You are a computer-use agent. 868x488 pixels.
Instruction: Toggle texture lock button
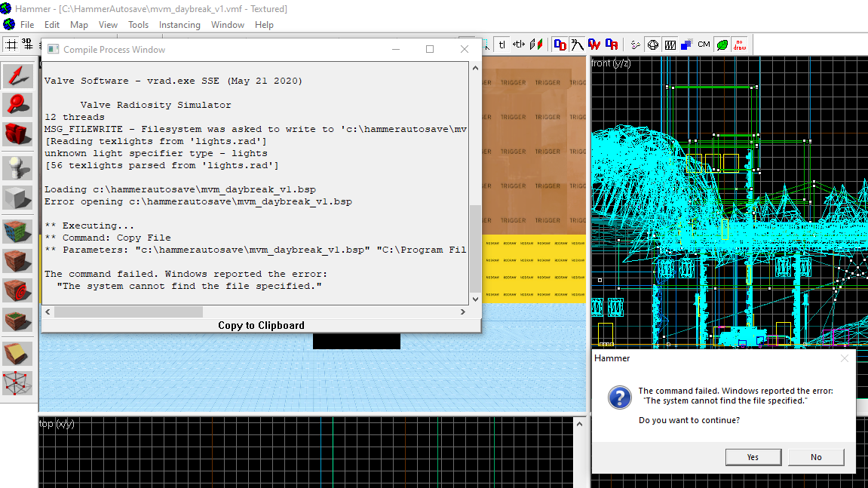(502, 45)
